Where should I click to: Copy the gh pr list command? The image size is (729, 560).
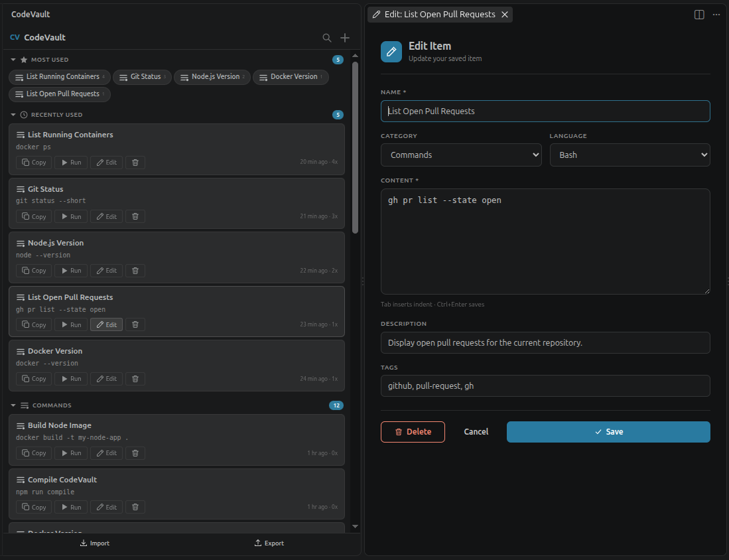(34, 324)
